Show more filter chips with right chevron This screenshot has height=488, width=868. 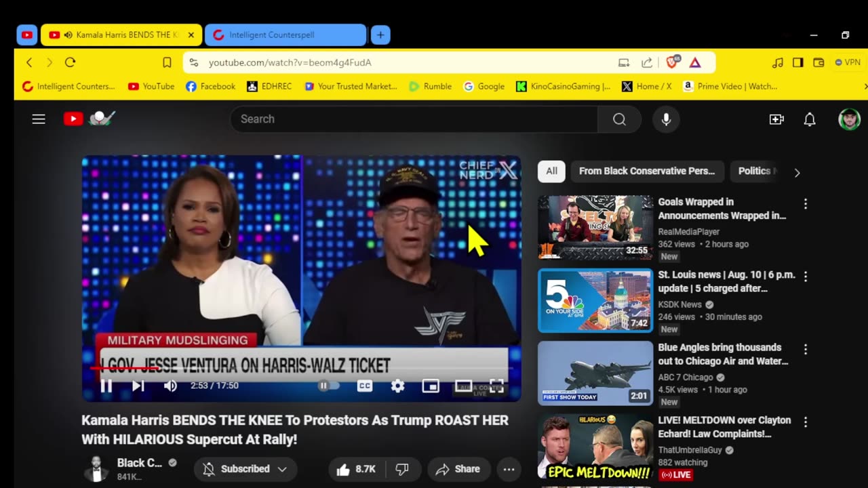point(797,172)
